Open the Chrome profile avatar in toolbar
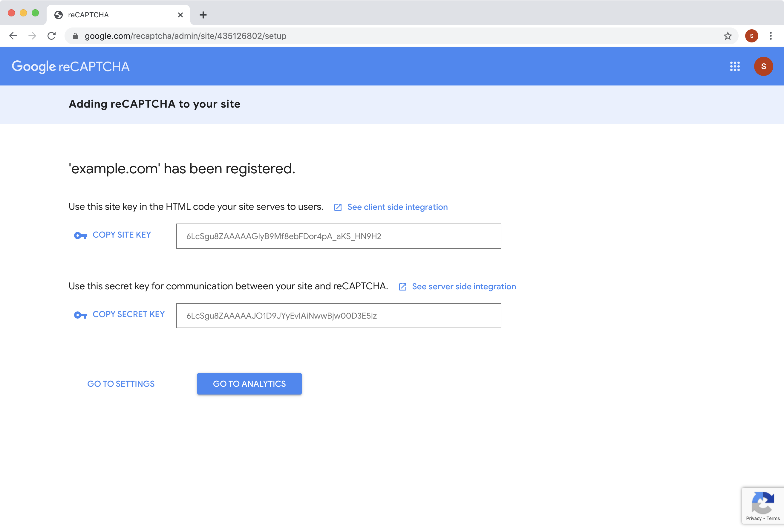784x532 pixels. coord(752,36)
